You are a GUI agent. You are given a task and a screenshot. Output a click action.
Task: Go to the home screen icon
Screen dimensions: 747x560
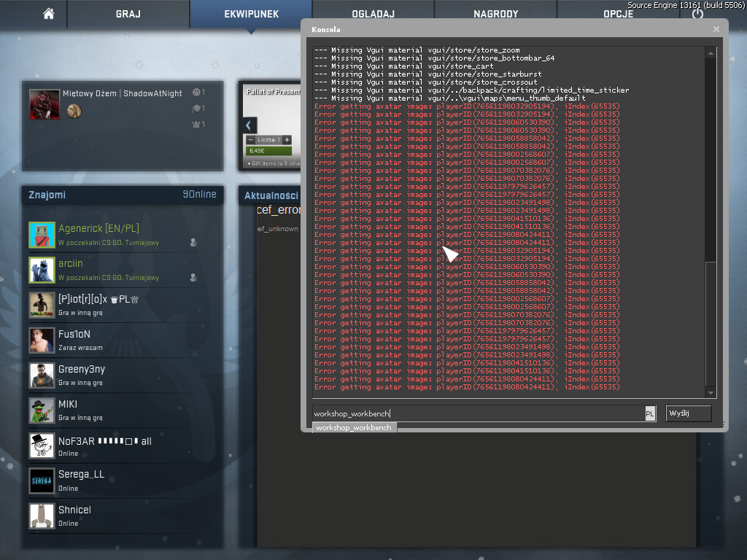click(49, 14)
